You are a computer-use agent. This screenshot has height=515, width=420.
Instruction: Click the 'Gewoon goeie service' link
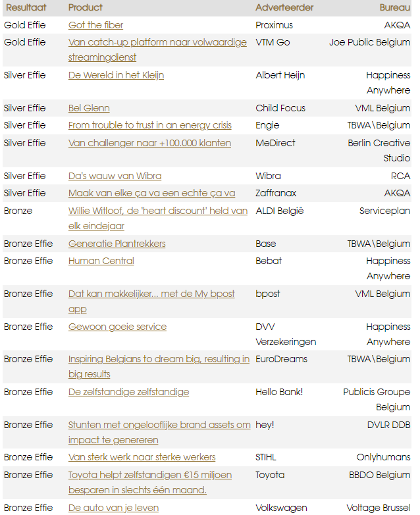pyautogui.click(x=117, y=327)
